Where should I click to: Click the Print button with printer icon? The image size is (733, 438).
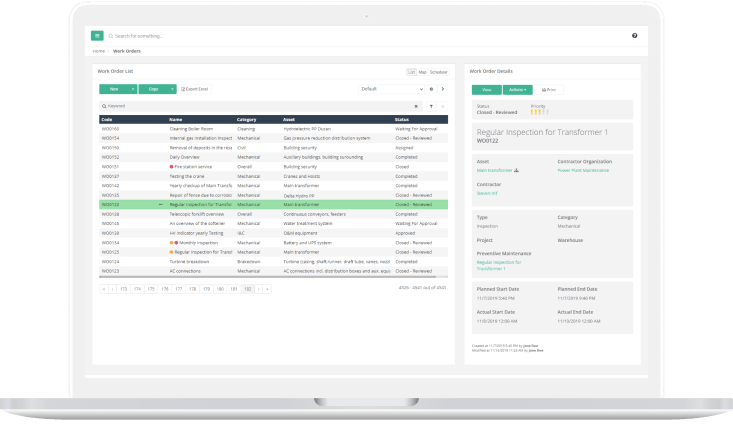click(551, 89)
